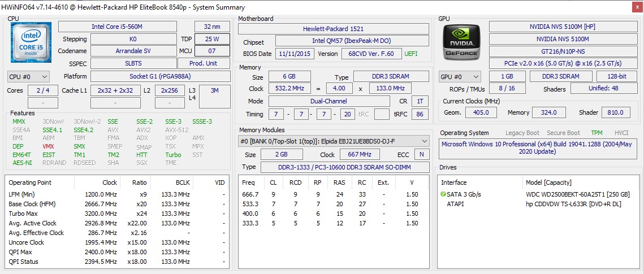Image resolution: width=644 pixels, height=274 pixels.
Task: Click the Turbo Max operating point row
Action: (x=116, y=214)
